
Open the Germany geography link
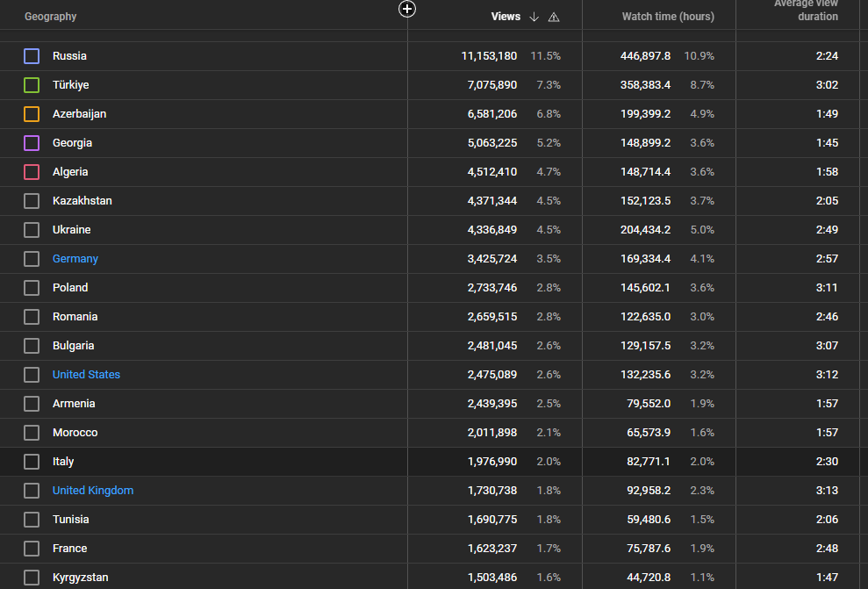pos(75,259)
